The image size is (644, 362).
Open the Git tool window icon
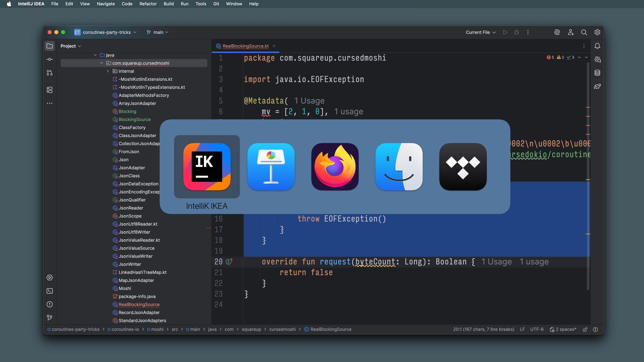(x=50, y=317)
